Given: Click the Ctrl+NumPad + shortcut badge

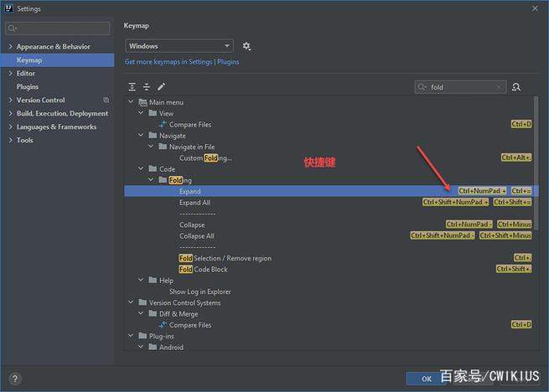Looking at the screenshot, I should [482, 191].
